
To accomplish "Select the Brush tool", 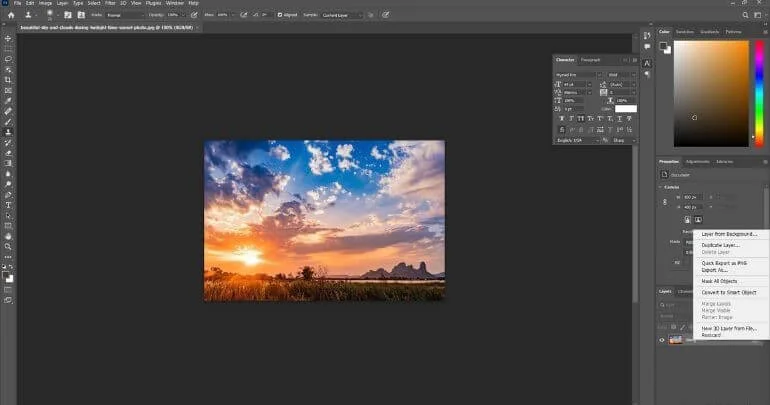I will click(x=8, y=122).
